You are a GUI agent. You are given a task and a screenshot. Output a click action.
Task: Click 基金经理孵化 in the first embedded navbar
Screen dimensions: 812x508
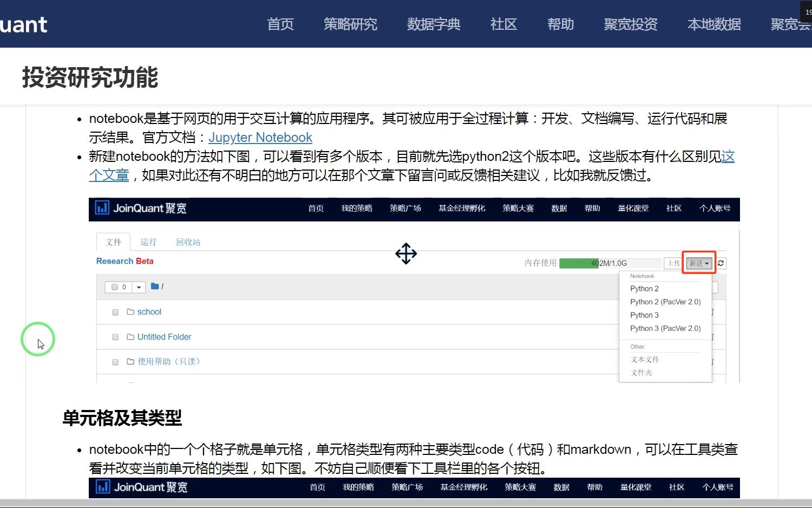(x=462, y=209)
